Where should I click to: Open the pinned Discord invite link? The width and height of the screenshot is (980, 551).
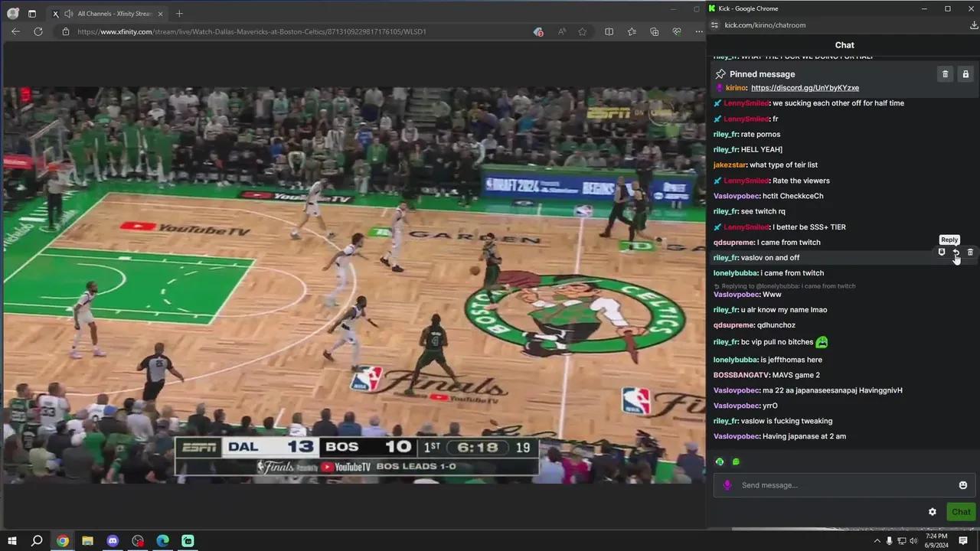(x=805, y=88)
